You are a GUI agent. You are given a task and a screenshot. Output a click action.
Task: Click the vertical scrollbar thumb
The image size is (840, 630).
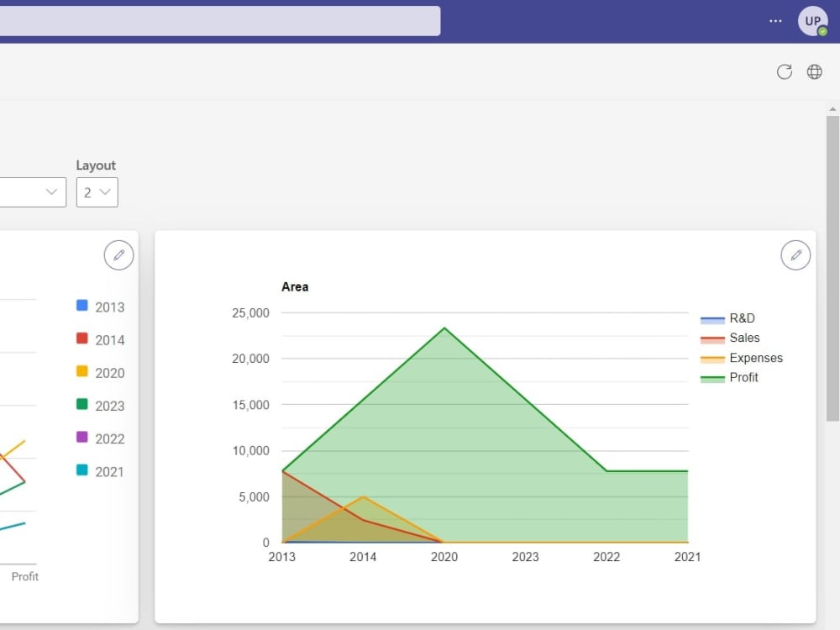coord(832,268)
